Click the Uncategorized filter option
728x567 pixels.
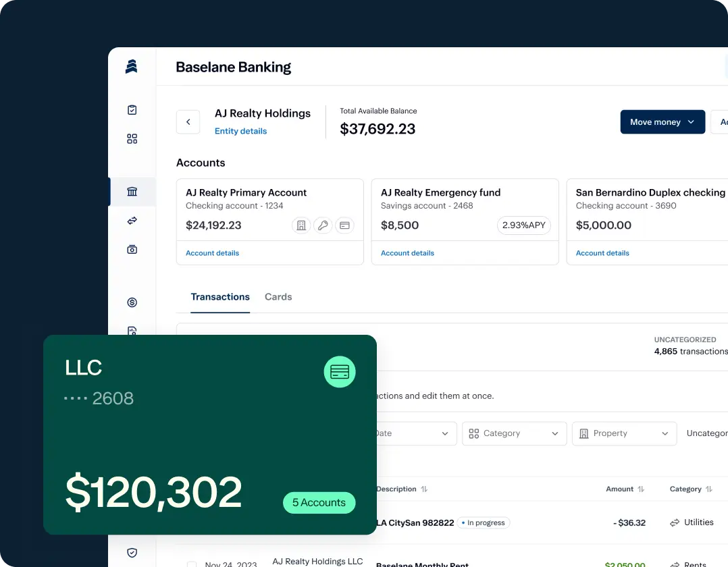707,433
